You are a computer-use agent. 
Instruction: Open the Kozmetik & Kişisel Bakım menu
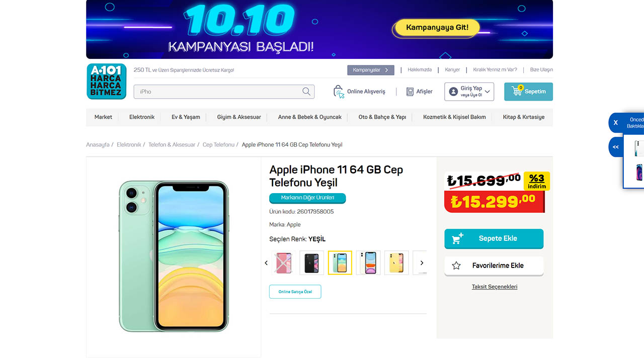[x=454, y=117]
